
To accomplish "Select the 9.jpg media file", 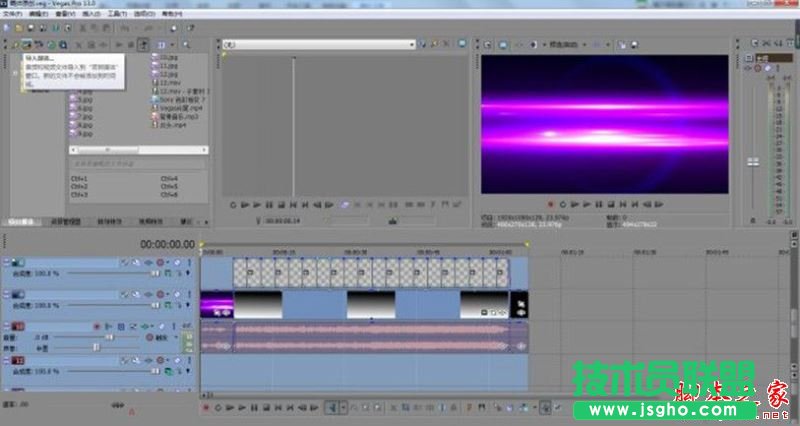I will point(81,134).
